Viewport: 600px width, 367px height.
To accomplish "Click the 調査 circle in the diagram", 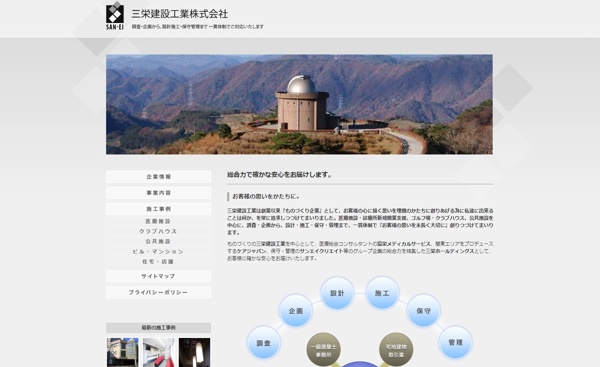I will pyautogui.click(x=264, y=343).
